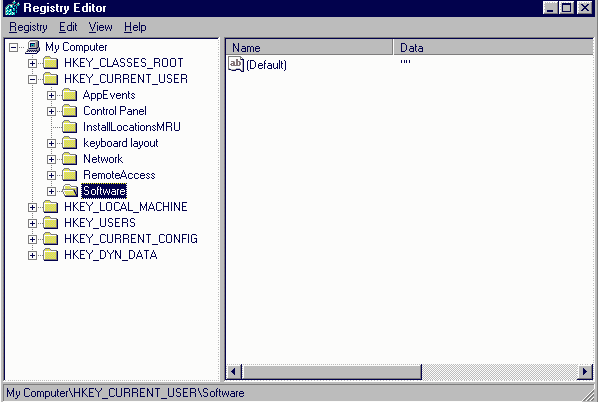This screenshot has height=402, width=598.
Task: Expand the Control Panel subkey
Action: [x=51, y=111]
